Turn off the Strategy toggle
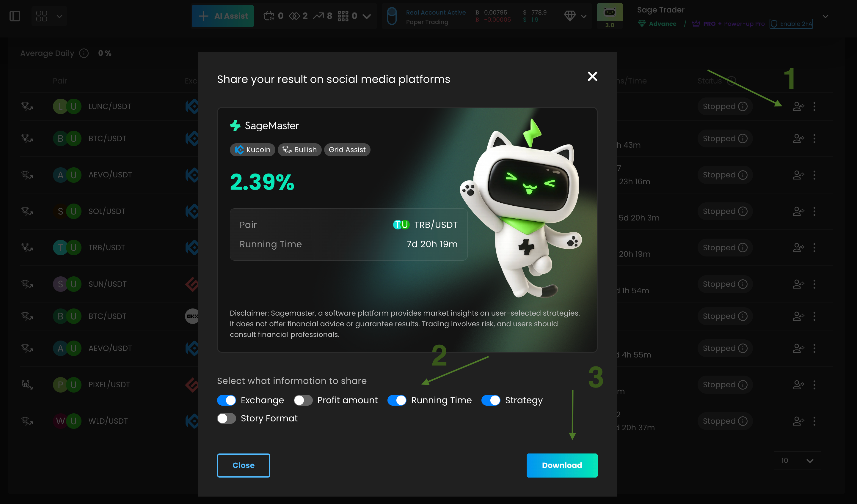 pos(491,400)
